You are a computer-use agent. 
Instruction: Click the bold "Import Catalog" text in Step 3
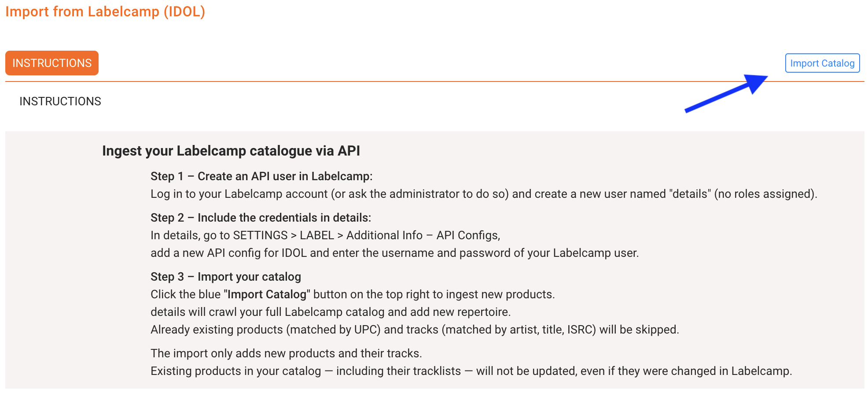(x=267, y=294)
